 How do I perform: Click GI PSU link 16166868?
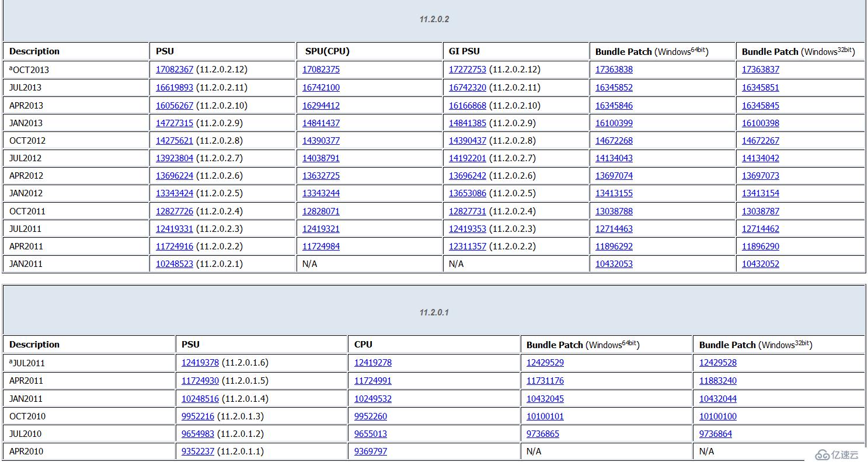pyautogui.click(x=468, y=106)
